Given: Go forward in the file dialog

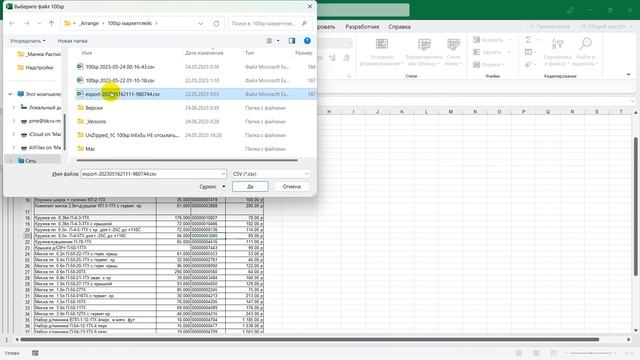Looking at the screenshot, I should coord(27,24).
